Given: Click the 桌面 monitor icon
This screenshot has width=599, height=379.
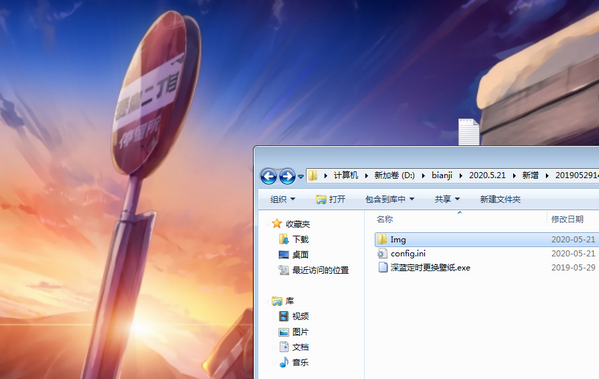Looking at the screenshot, I should pos(283,255).
